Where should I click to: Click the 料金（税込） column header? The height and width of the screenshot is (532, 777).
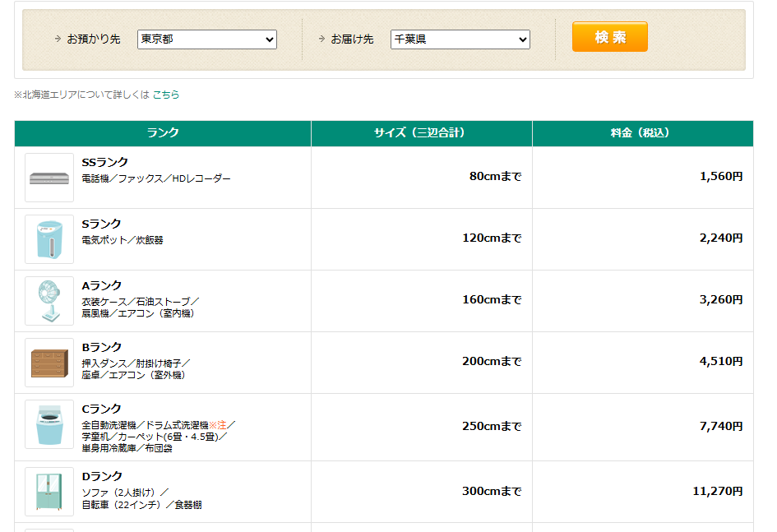[x=642, y=133]
